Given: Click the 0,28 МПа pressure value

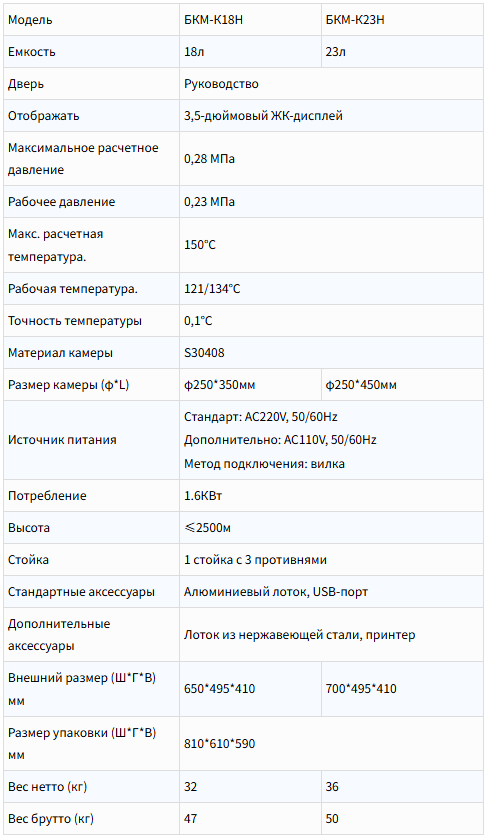Looking at the screenshot, I should coord(209,159).
